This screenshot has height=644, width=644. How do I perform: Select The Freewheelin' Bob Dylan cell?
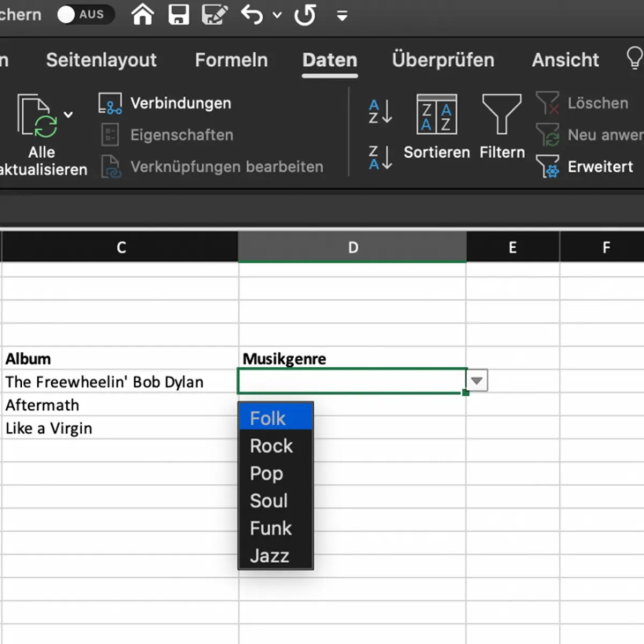(120, 382)
